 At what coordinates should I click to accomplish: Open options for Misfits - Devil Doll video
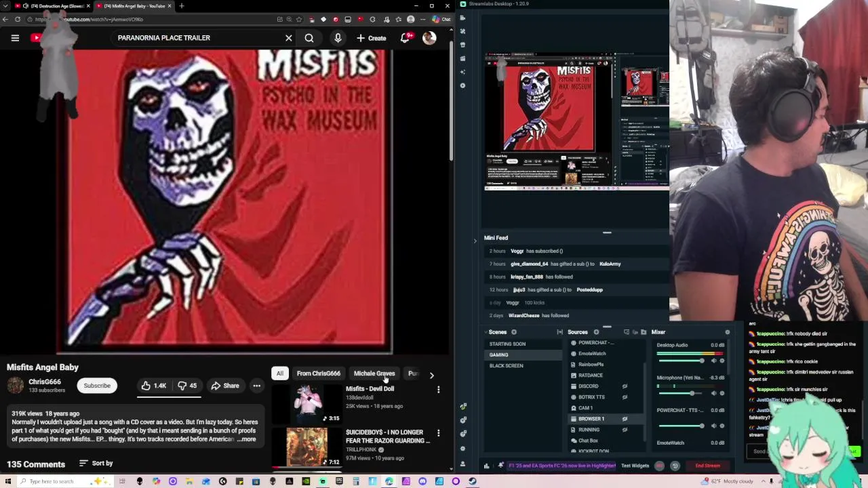point(438,390)
